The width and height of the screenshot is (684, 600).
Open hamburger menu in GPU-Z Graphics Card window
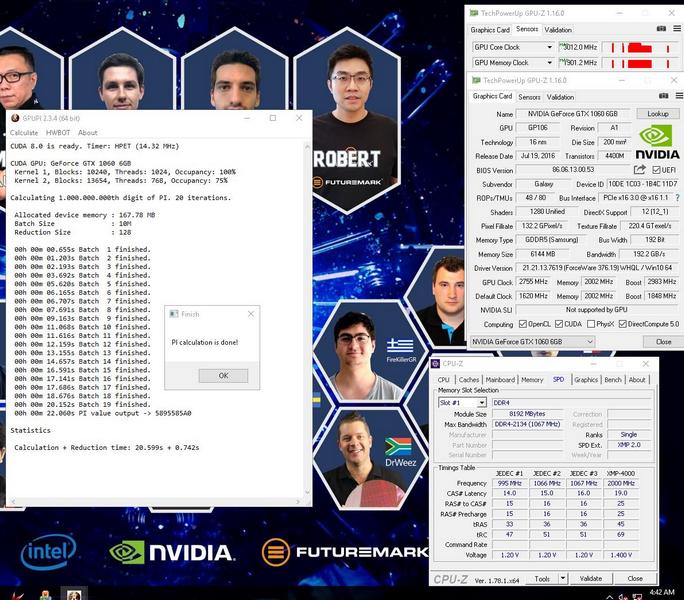pos(679,96)
